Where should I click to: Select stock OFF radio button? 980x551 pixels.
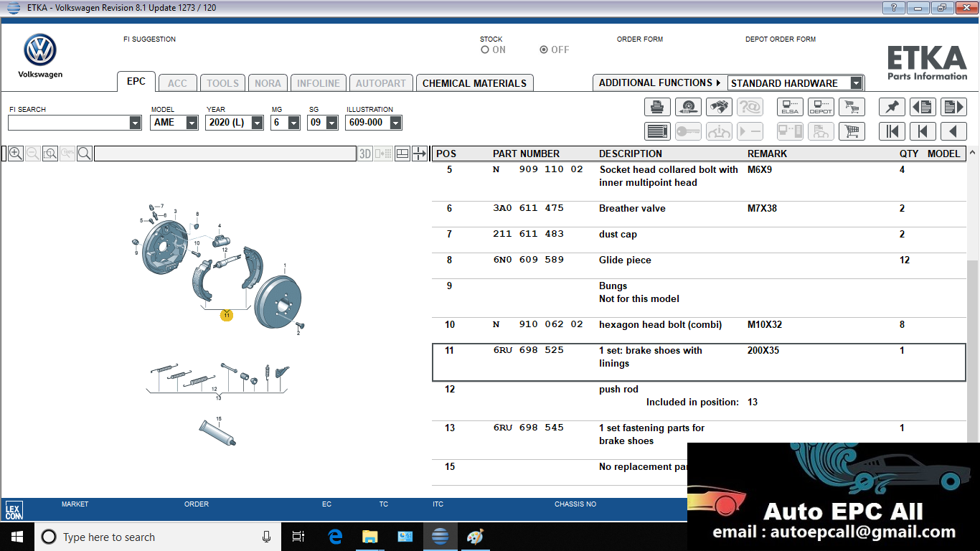click(544, 50)
